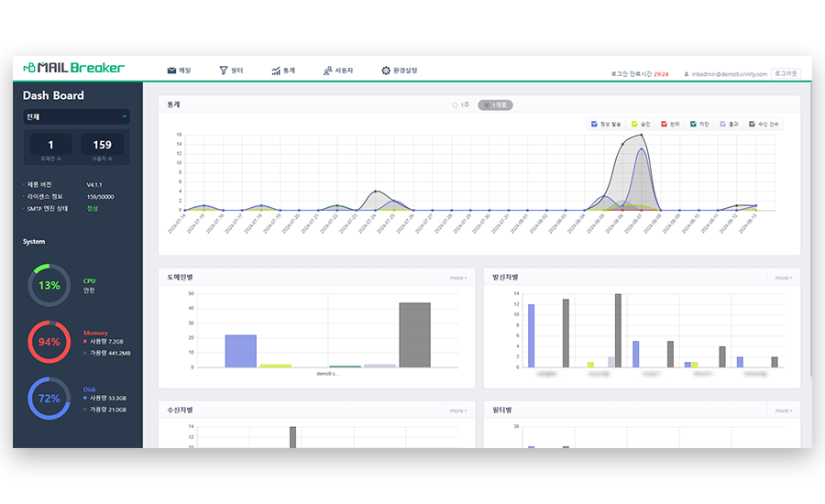The height and width of the screenshot is (504, 825).
Task: Click the 로그인 만료시간 29:24 timer
Action: 639,74
